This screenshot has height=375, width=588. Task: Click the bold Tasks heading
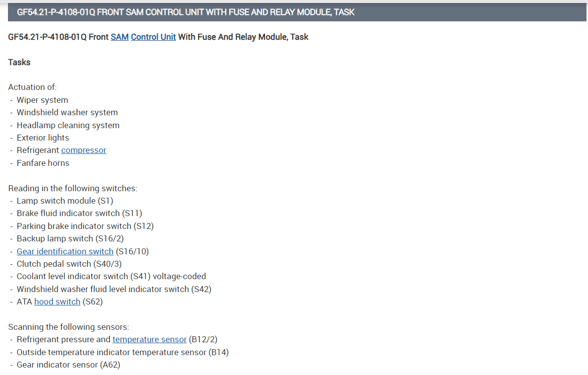coord(19,62)
